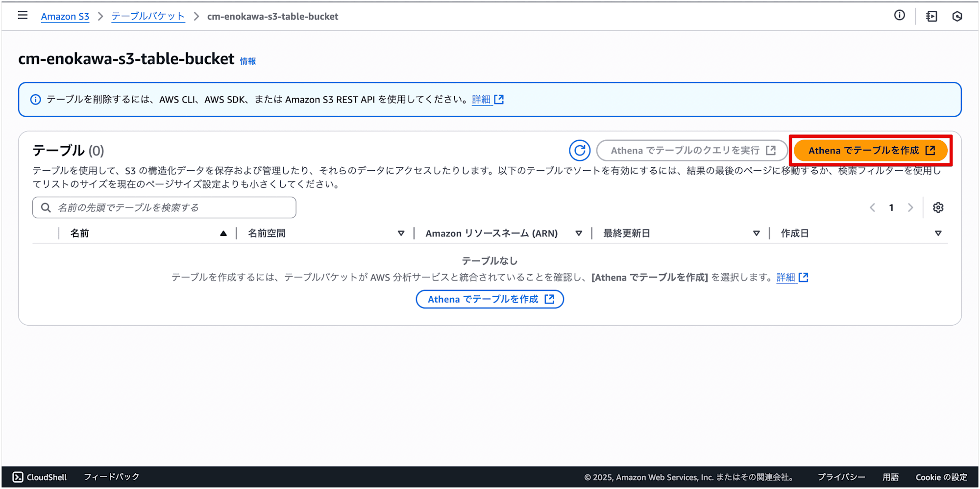Screen dimensions: 980x489
Task: Select page 1 in pagination
Action: point(891,207)
